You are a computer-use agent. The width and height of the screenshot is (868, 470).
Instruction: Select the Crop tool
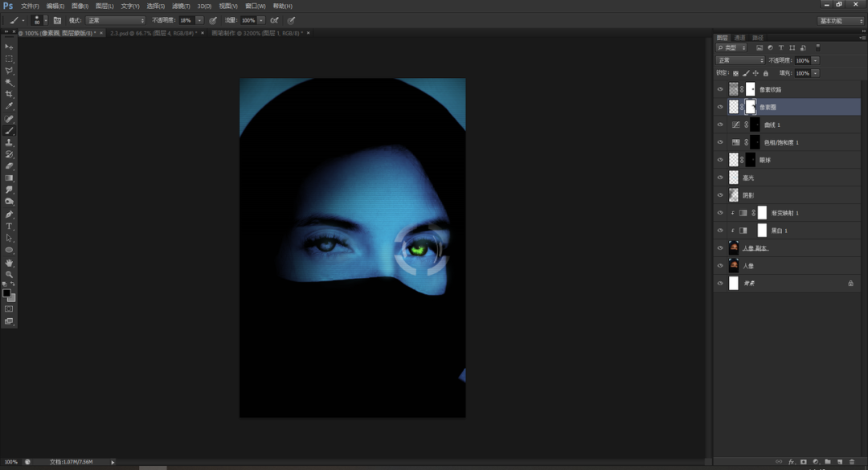(x=9, y=95)
